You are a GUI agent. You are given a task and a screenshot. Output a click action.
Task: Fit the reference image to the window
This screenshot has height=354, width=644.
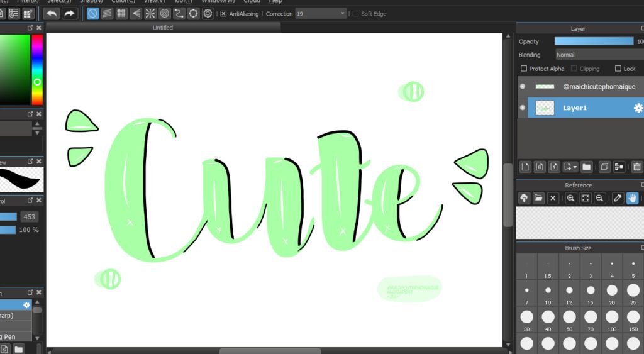pyautogui.click(x=586, y=198)
